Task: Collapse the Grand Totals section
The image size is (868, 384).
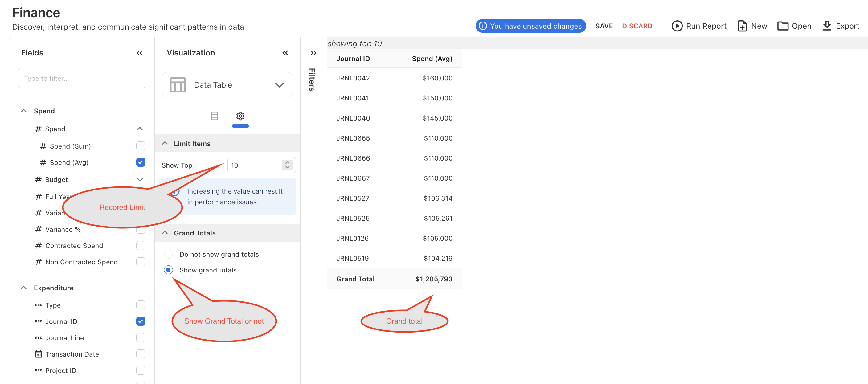Action: point(165,233)
